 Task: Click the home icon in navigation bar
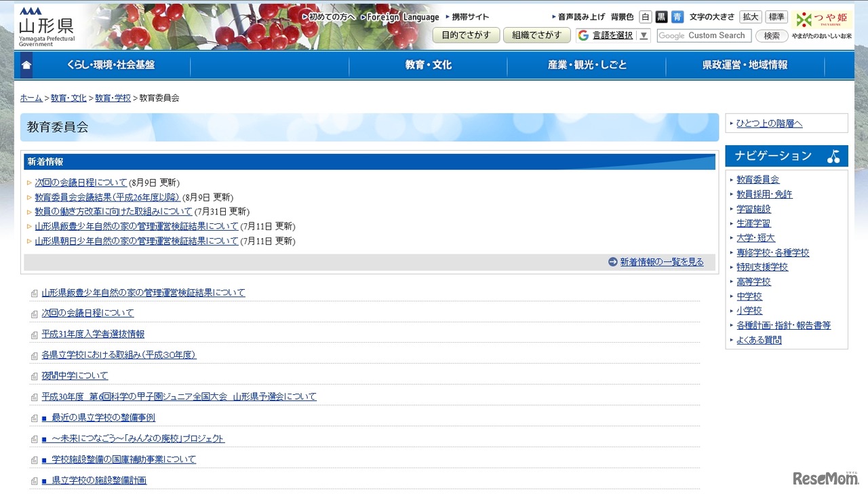point(26,65)
